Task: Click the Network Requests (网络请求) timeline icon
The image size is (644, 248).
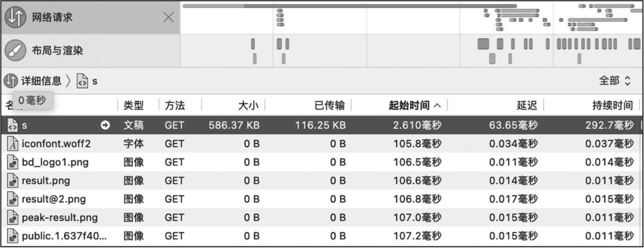Action: click(x=15, y=18)
